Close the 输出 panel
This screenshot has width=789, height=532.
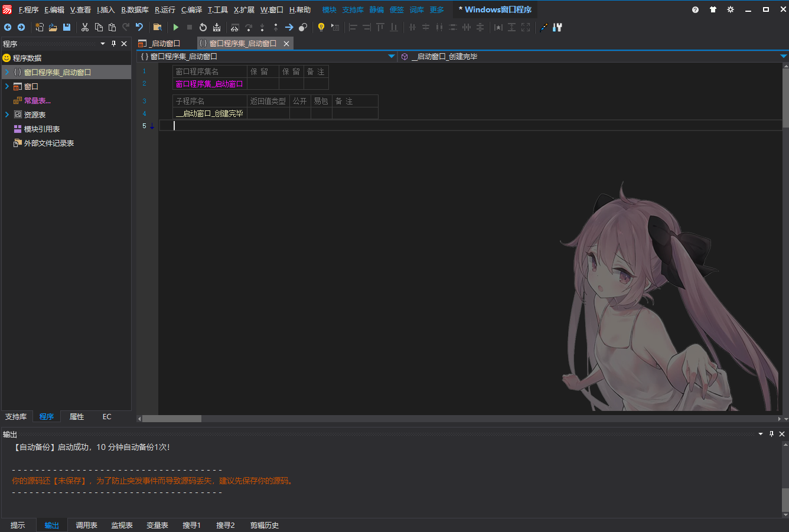pos(782,434)
